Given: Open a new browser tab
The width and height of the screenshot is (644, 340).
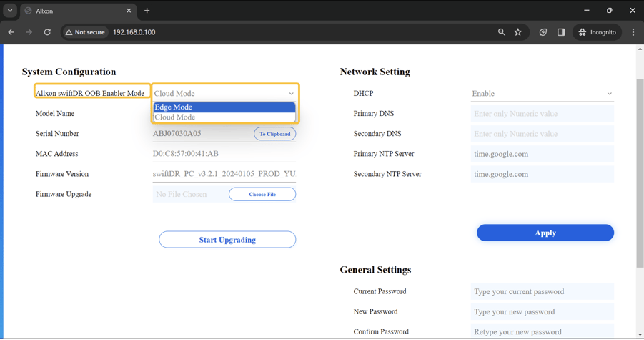Looking at the screenshot, I should coord(147,11).
